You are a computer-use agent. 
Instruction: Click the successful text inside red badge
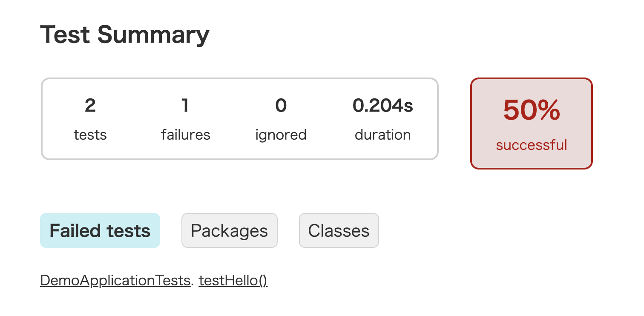531,145
